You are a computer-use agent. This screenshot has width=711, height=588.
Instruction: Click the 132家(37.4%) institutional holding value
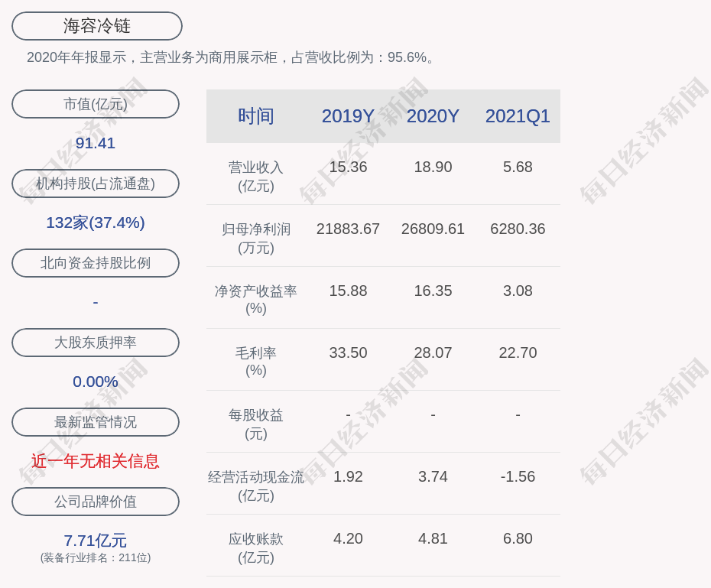(96, 223)
